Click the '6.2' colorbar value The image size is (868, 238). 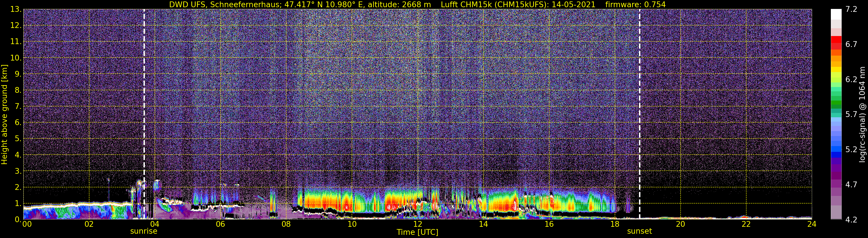tap(851, 80)
